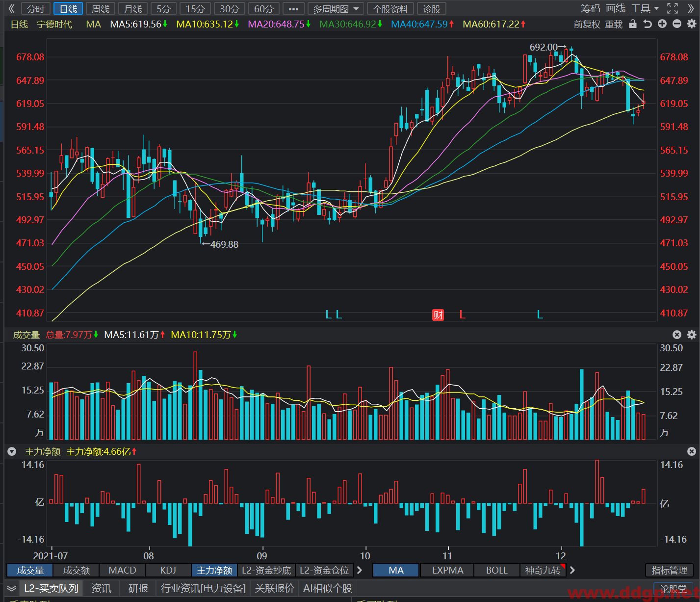Screen dimensions: 700x602
Task: Open 筹码 distribution
Action: pos(590,8)
